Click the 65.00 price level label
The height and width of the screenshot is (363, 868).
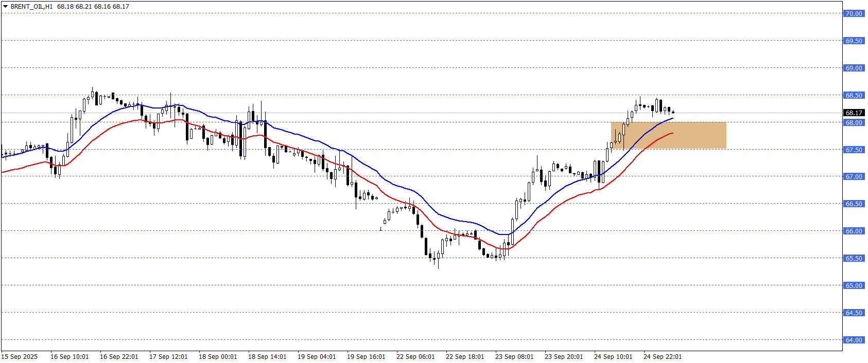[x=854, y=285]
